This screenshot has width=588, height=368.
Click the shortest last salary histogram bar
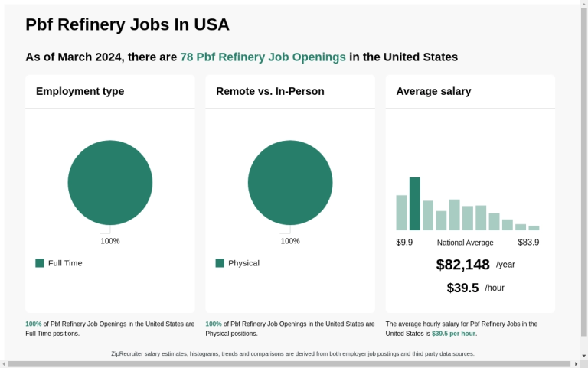(x=534, y=228)
